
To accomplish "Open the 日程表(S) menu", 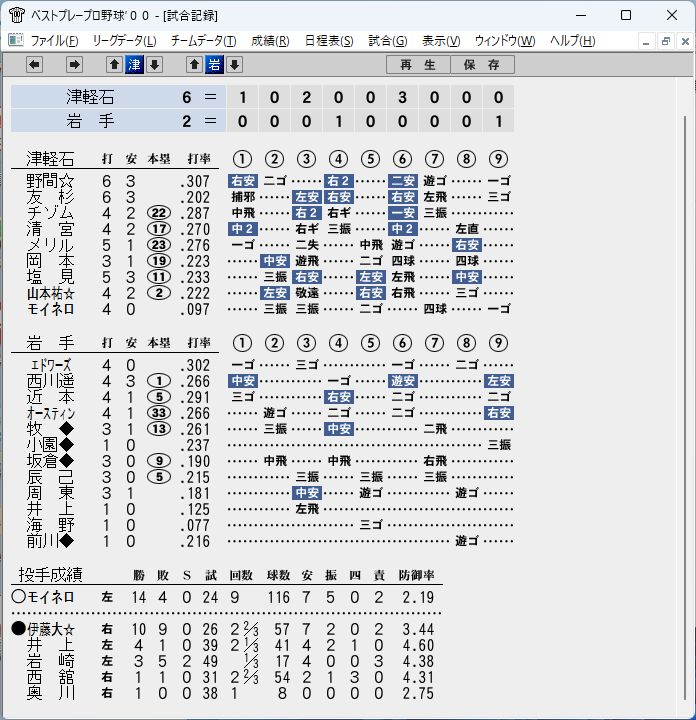I will coord(329,41).
